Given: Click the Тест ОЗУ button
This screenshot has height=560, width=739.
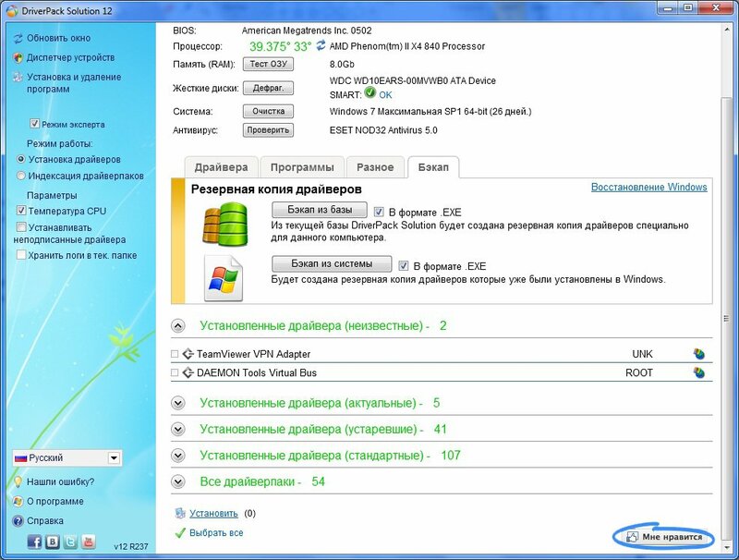Looking at the screenshot, I should [x=268, y=64].
